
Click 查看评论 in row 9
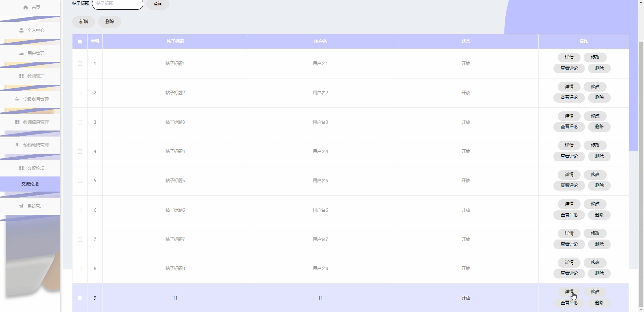point(569,303)
